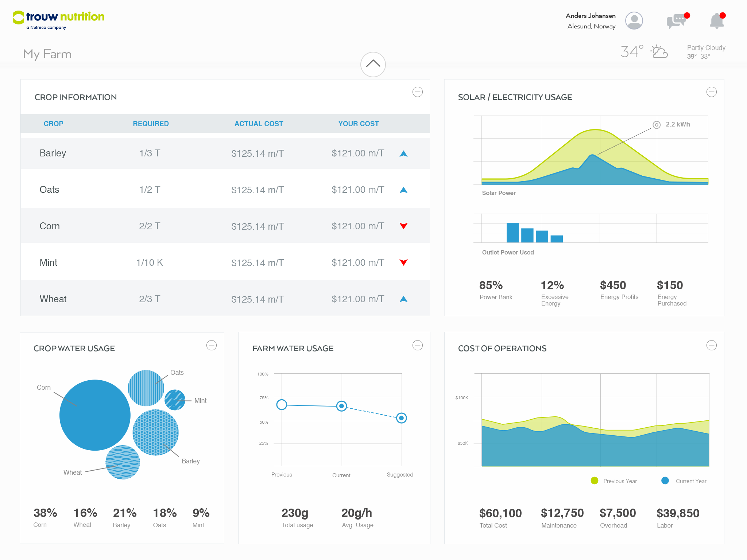Click the My Farm page title
The image size is (747, 560).
click(x=47, y=54)
